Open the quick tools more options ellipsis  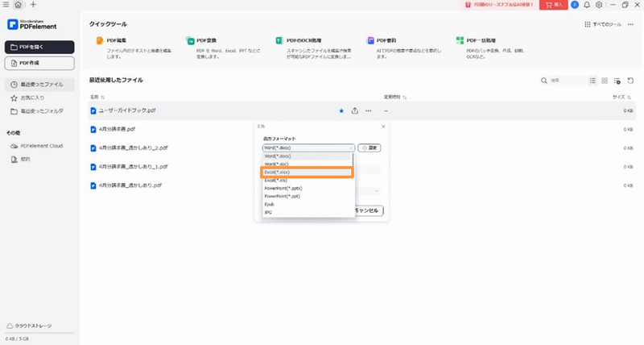pyautogui.click(x=630, y=25)
